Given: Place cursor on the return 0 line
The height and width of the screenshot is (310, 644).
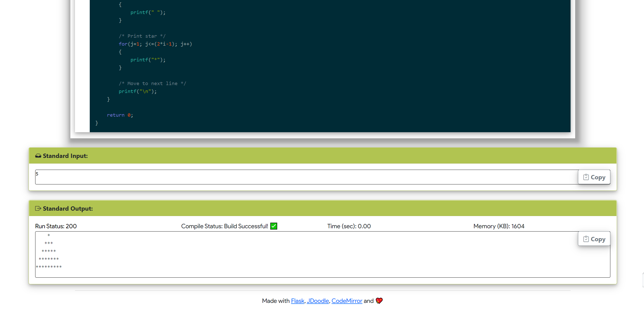Looking at the screenshot, I should (120, 115).
